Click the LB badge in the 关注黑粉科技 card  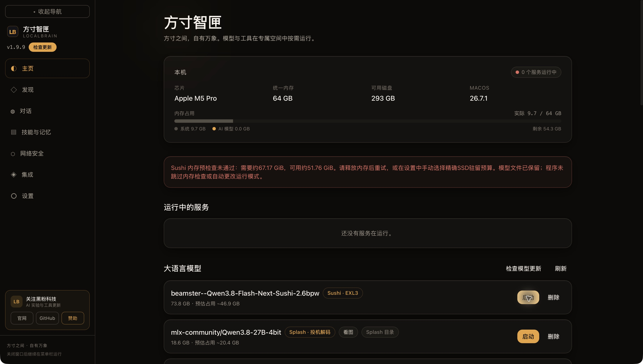pos(17,302)
